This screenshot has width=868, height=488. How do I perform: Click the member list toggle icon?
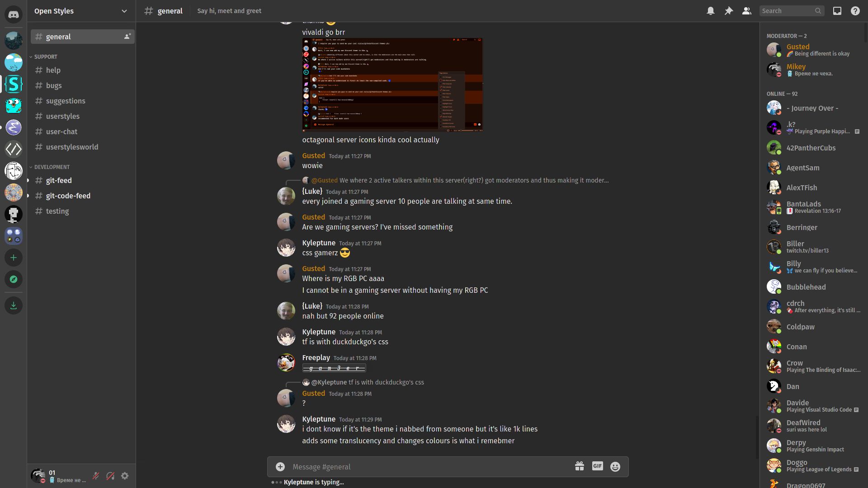(x=746, y=11)
